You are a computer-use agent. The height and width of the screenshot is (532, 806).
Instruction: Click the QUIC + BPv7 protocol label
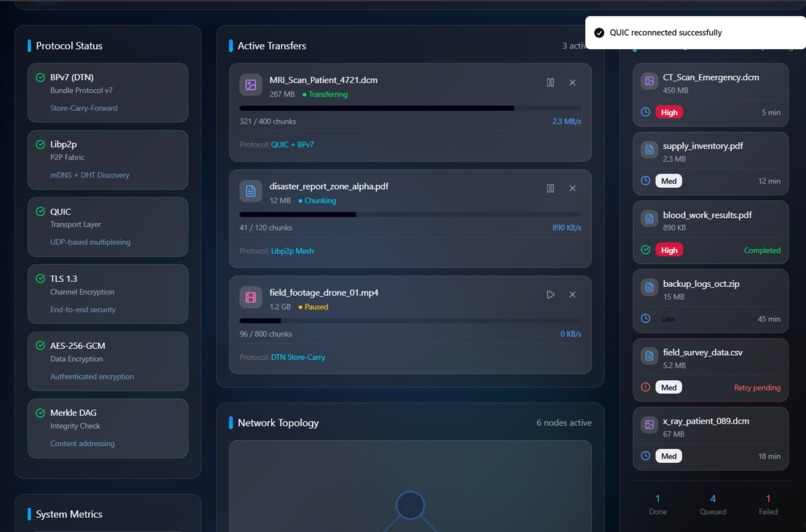(292, 144)
